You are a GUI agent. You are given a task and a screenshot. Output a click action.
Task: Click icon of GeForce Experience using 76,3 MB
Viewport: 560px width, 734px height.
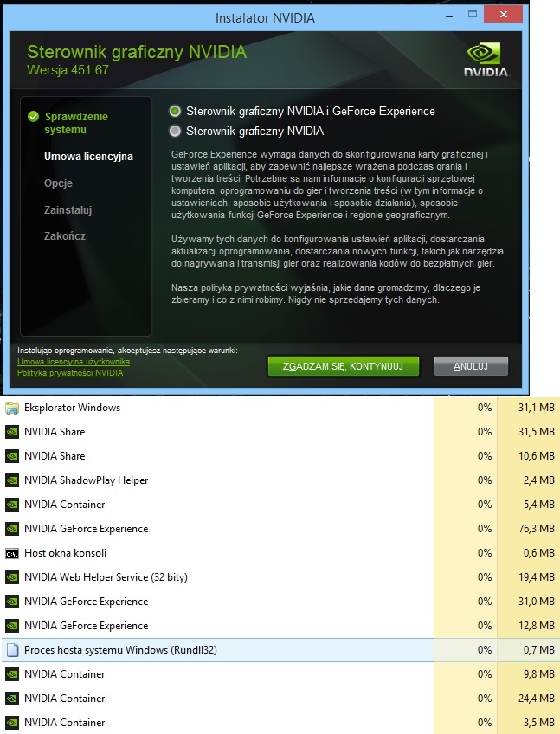tap(12, 529)
